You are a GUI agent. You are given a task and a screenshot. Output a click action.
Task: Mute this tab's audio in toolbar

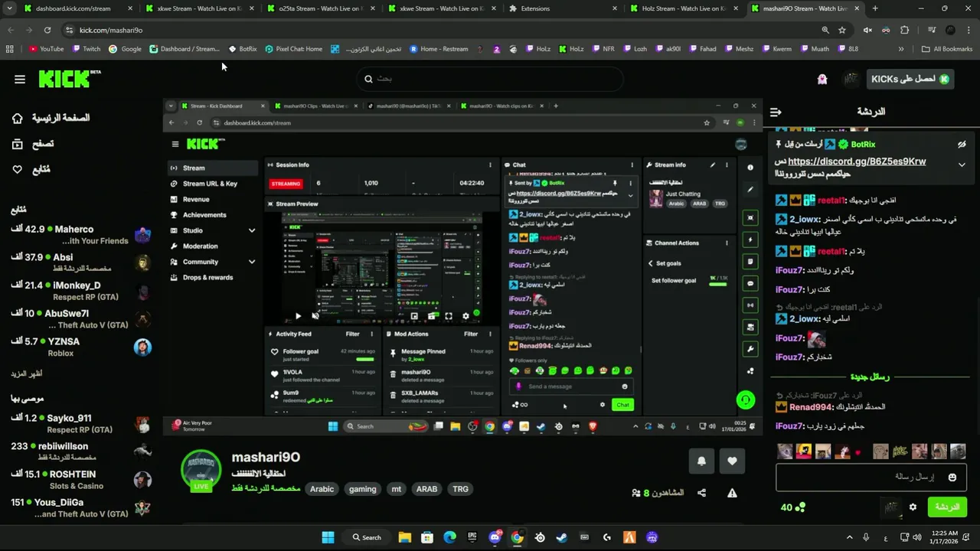click(x=867, y=30)
